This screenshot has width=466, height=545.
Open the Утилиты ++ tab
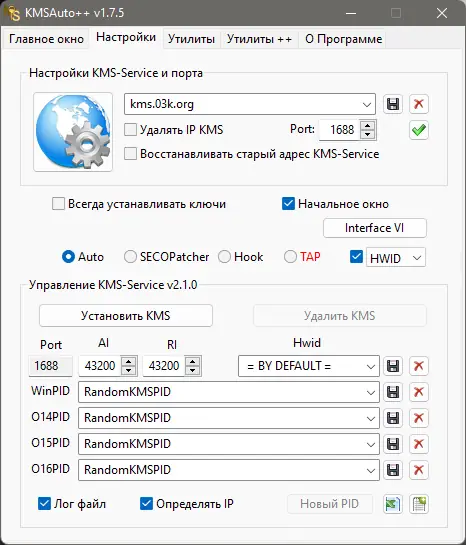pyautogui.click(x=259, y=39)
